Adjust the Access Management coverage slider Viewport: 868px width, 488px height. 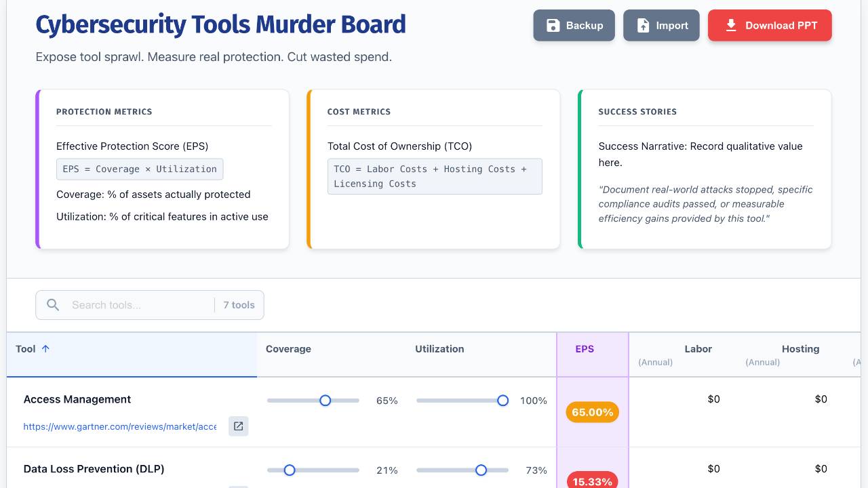pos(313,401)
